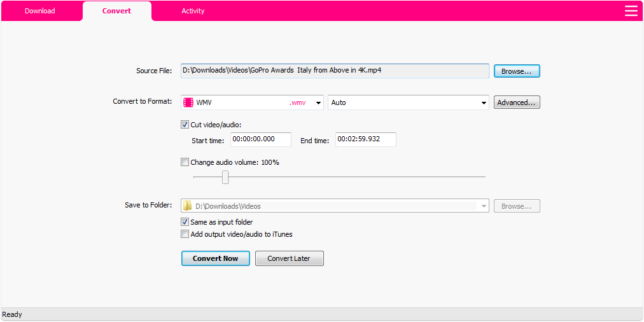The image size is (644, 322).
Task: Click the Convert Later button
Action: click(x=289, y=258)
